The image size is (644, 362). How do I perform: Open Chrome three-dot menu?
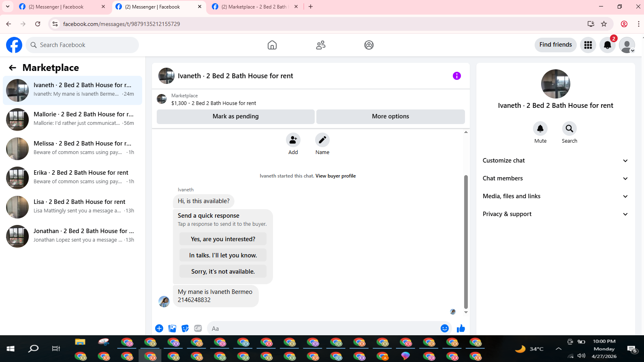coord(638,24)
